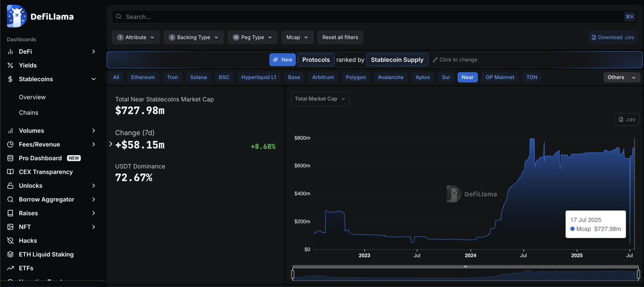This screenshot has height=287, width=644.
Task: Click the ETH Liquid Staking layers icon
Action: pyautogui.click(x=10, y=254)
